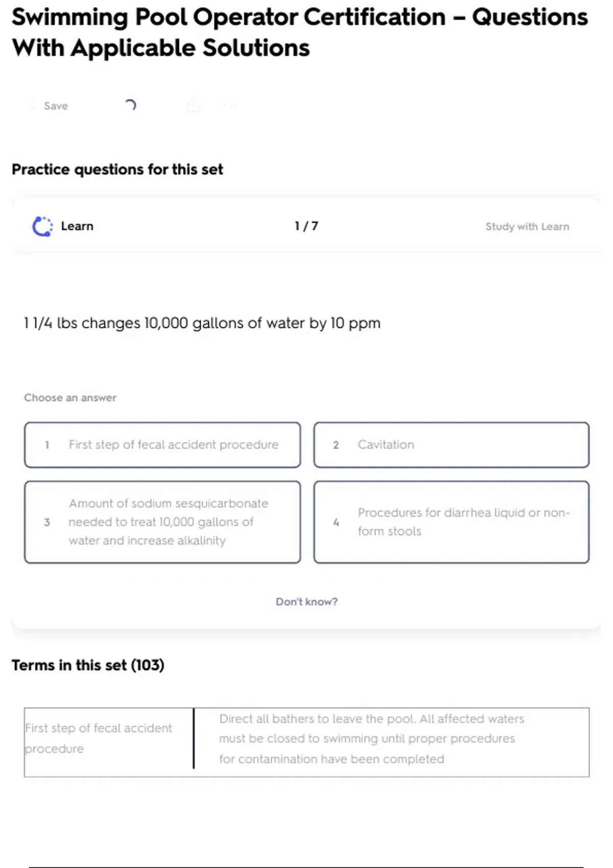Select the Learn tab label
Viewport: 613px width, 868px height.
(77, 226)
